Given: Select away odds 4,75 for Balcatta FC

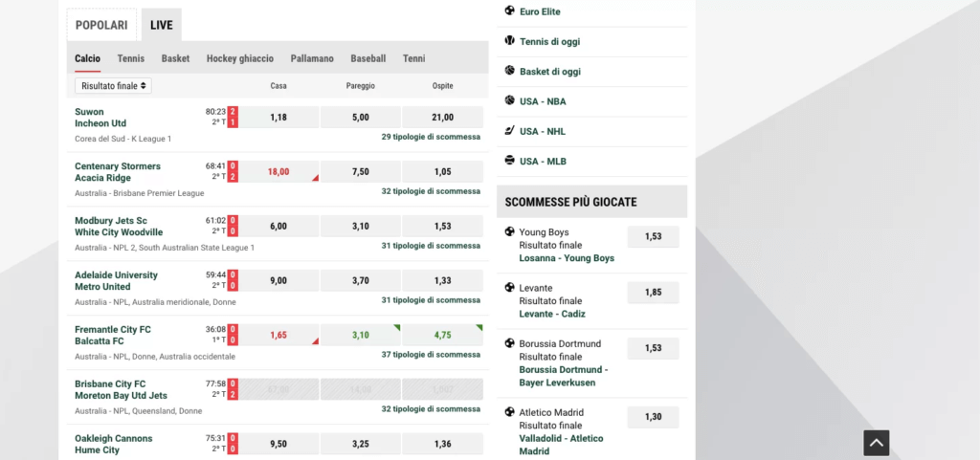Looking at the screenshot, I should pyautogui.click(x=442, y=335).
